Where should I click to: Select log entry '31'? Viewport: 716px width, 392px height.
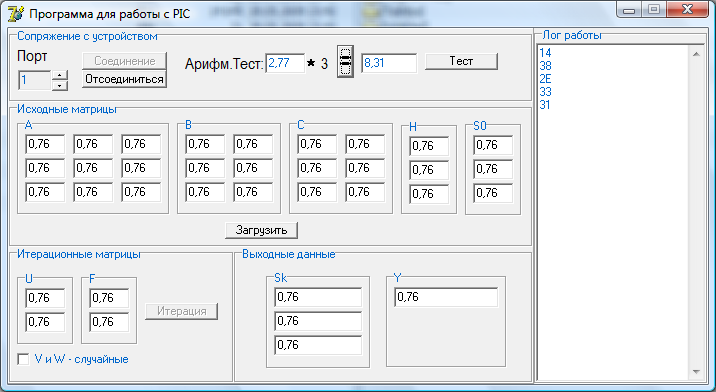[545, 105]
